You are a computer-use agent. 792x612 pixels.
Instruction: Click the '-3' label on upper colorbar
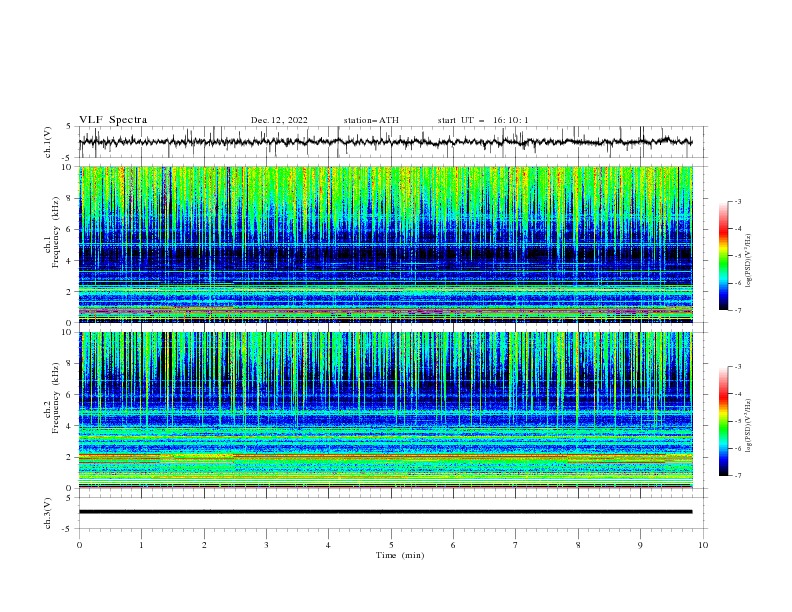(x=737, y=201)
